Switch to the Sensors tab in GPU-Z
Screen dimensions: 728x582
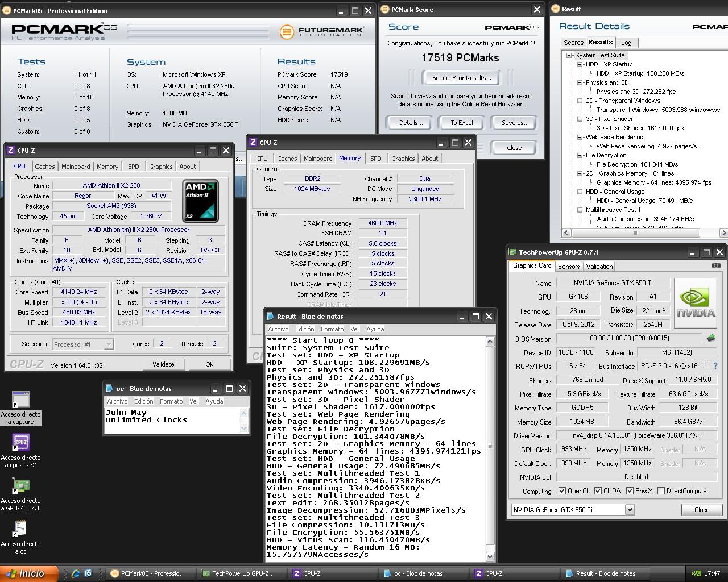click(569, 266)
